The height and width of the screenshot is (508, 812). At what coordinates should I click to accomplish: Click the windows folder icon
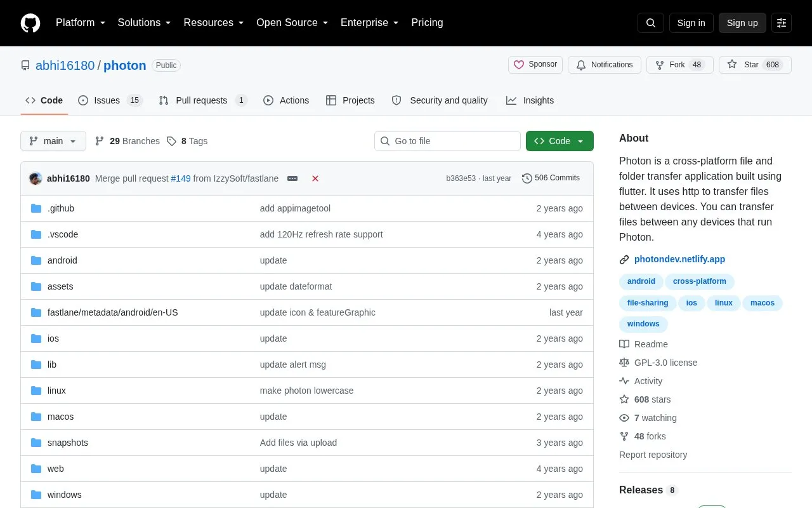pos(36,495)
